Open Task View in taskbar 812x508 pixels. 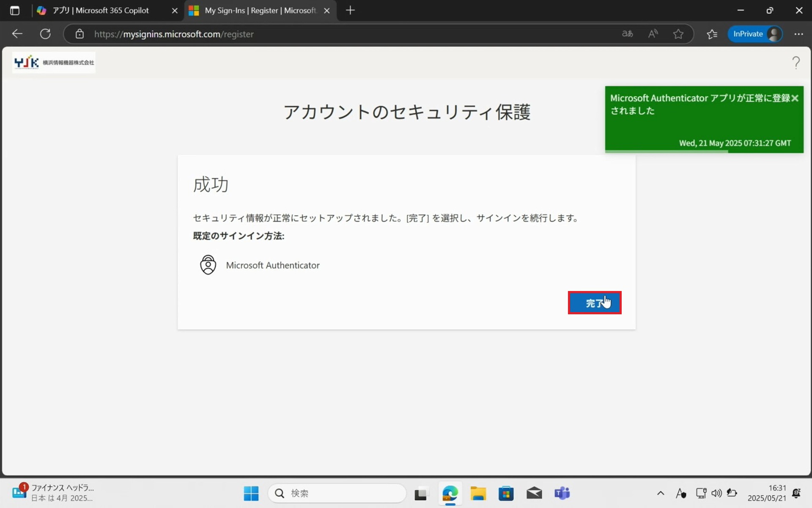pos(421,494)
